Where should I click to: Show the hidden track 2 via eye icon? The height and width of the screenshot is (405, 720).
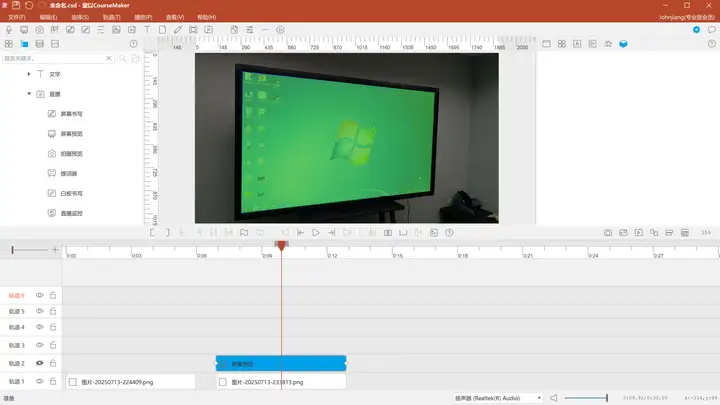(x=39, y=363)
